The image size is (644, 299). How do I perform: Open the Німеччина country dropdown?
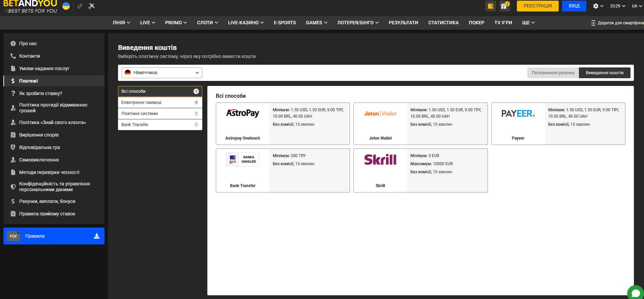162,73
